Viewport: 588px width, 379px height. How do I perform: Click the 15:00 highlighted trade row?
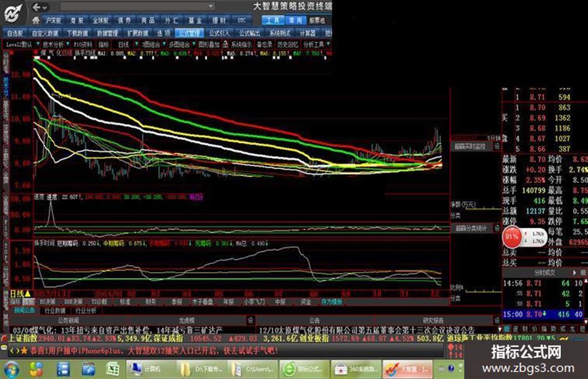pyautogui.click(x=543, y=314)
